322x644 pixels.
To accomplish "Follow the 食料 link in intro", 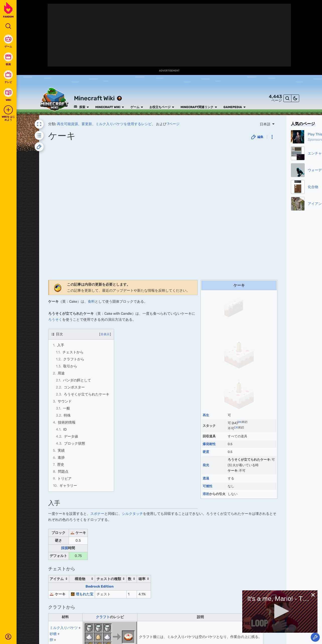I will coord(91,301).
